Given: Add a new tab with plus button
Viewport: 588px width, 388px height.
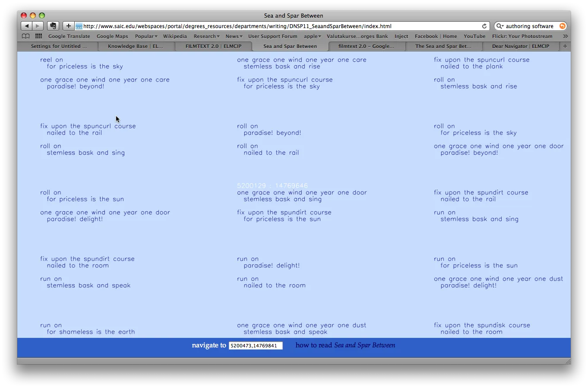Looking at the screenshot, I should (x=565, y=46).
